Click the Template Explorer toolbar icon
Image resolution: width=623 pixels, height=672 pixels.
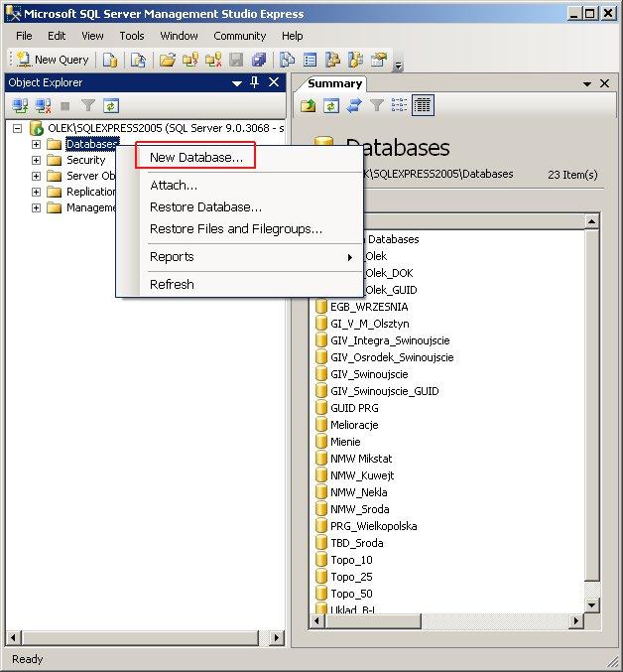tap(355, 60)
